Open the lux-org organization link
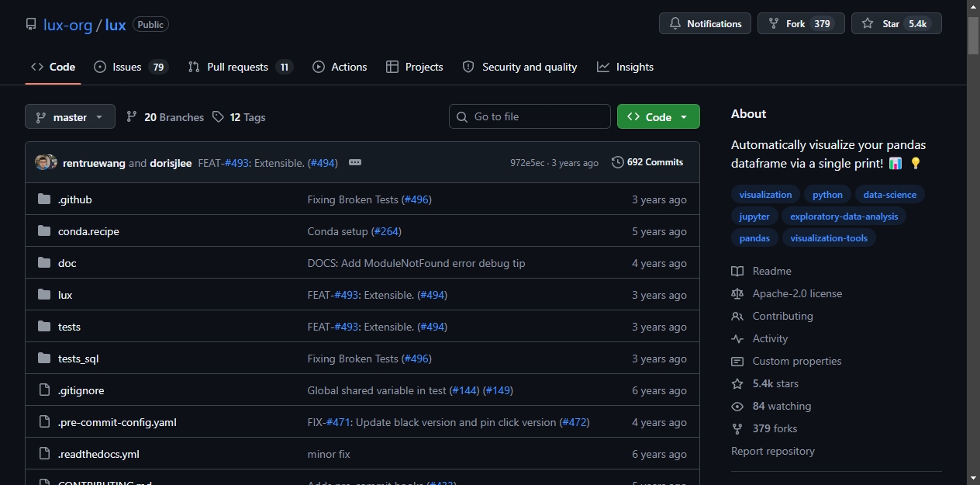 point(67,24)
